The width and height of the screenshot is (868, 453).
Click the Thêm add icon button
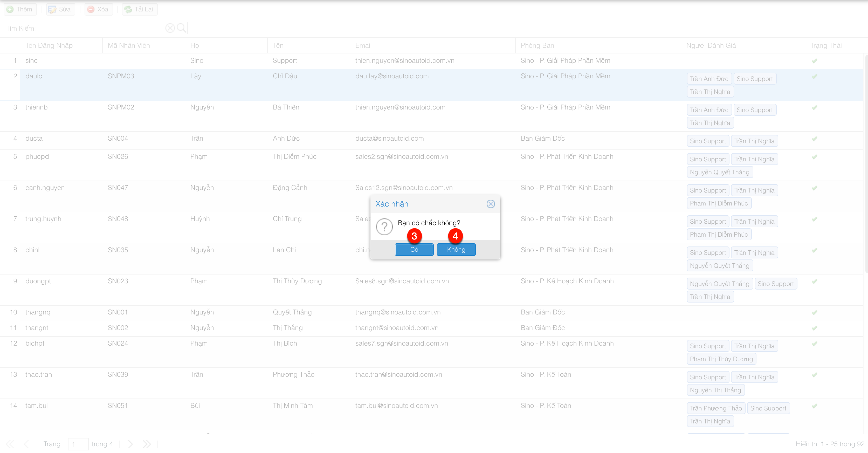[x=20, y=9]
